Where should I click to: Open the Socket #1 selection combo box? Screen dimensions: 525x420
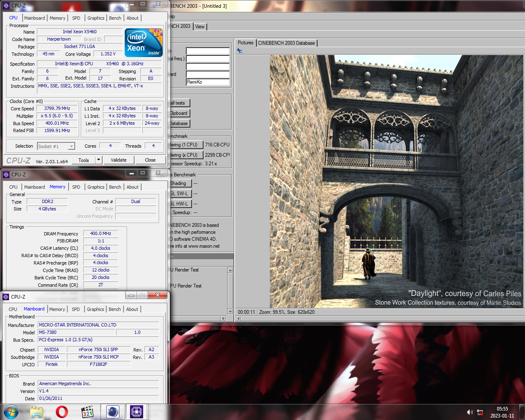pos(56,146)
